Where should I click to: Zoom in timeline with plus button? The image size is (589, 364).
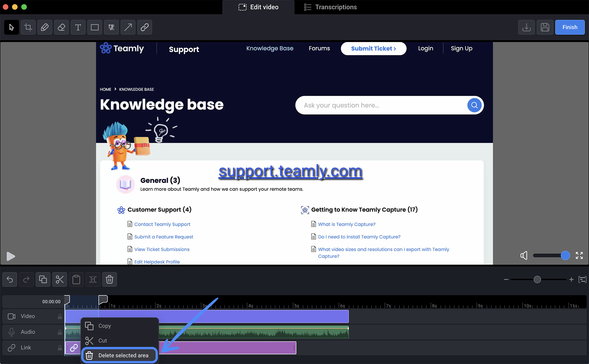(x=571, y=280)
